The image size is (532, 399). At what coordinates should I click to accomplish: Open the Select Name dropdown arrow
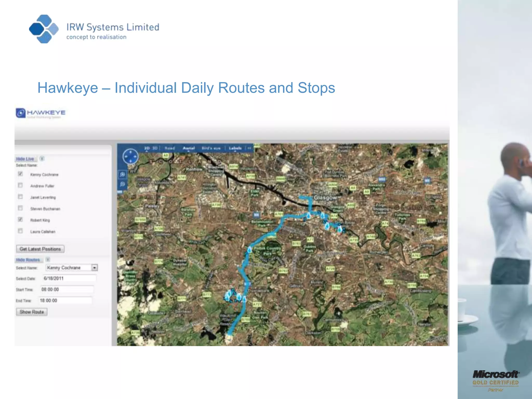coord(95,268)
